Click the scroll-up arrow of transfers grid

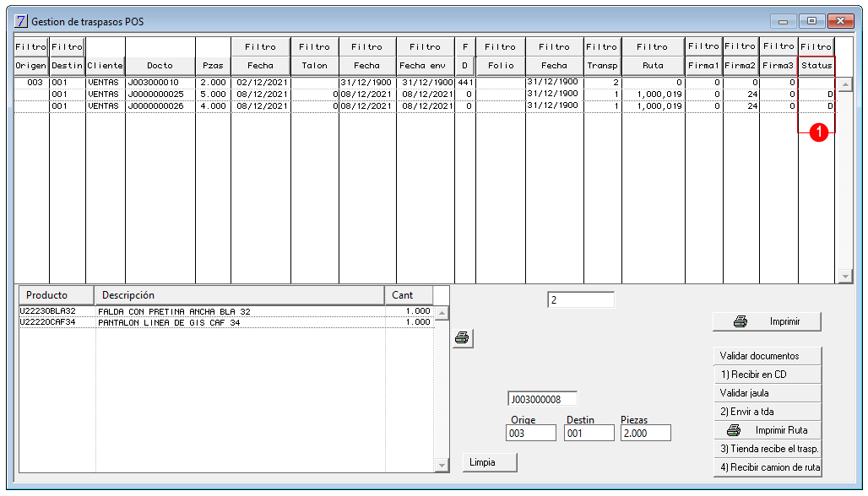845,84
